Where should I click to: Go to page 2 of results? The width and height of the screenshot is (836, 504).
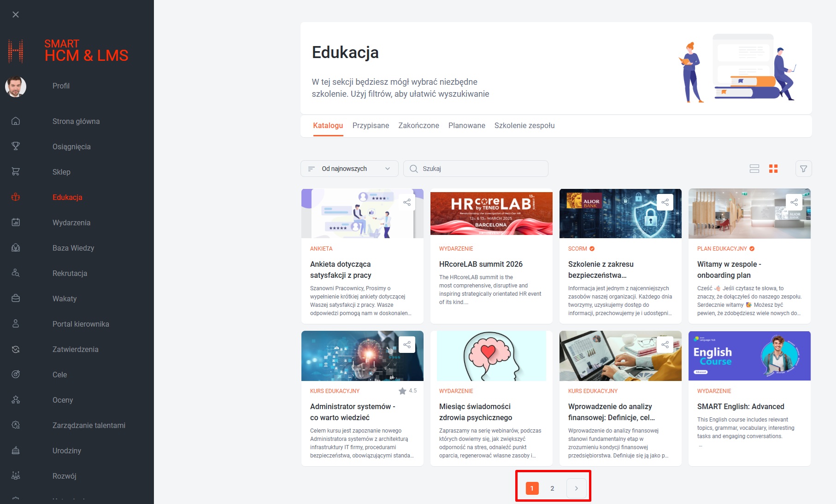coord(552,488)
